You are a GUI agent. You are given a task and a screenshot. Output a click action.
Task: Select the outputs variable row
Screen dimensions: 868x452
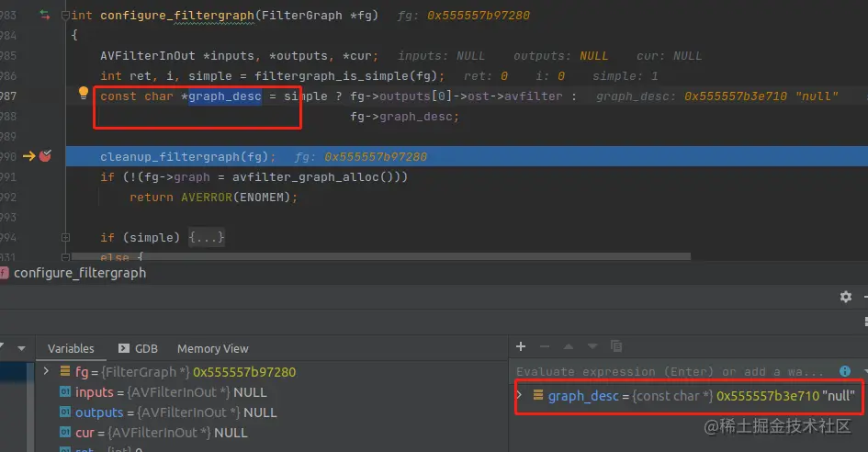pos(168,412)
